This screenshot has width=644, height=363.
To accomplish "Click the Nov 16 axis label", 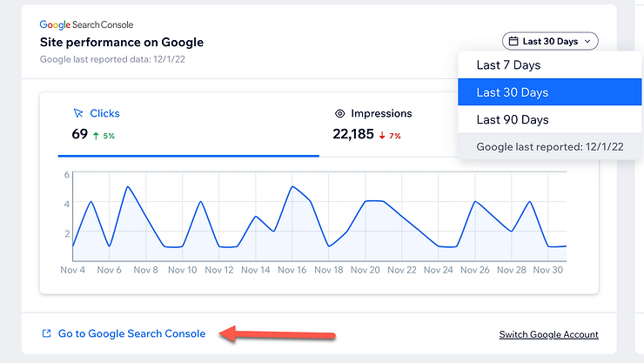I will click(x=292, y=270).
